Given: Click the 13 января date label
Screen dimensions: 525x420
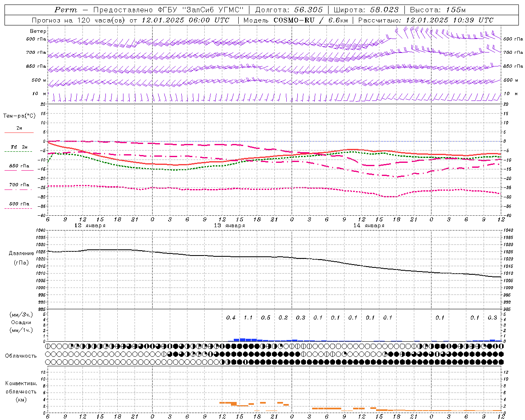Looking at the screenshot, I should coord(229,226).
